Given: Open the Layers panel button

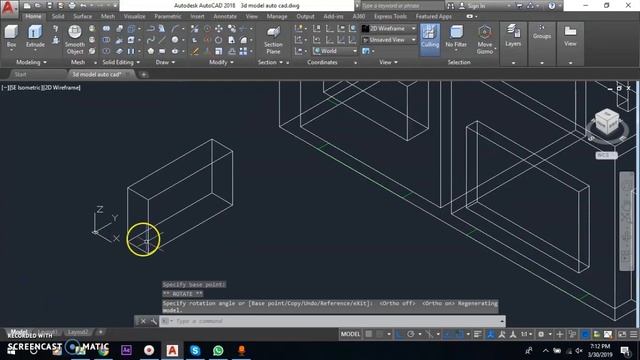Looking at the screenshot, I should (513, 36).
